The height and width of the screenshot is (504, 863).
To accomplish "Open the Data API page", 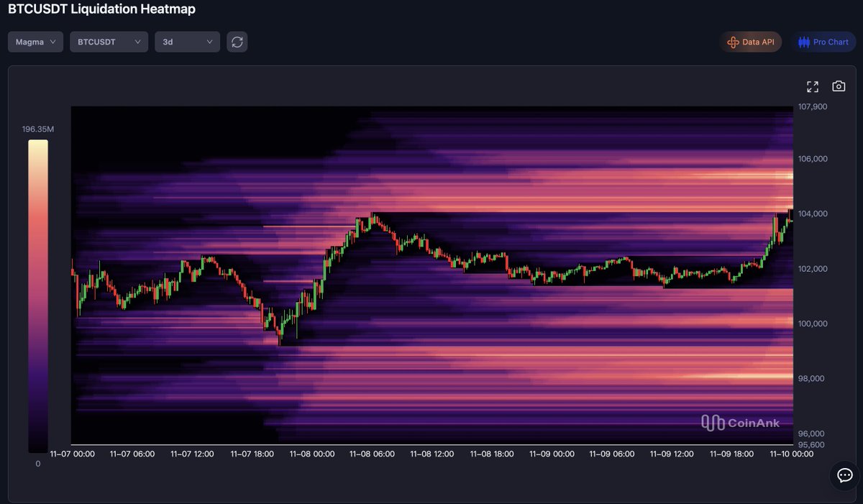I will [x=751, y=41].
